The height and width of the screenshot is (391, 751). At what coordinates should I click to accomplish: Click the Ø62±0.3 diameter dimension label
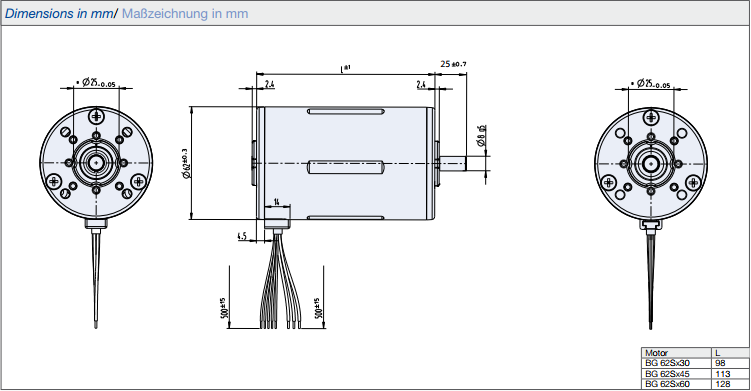185,163
